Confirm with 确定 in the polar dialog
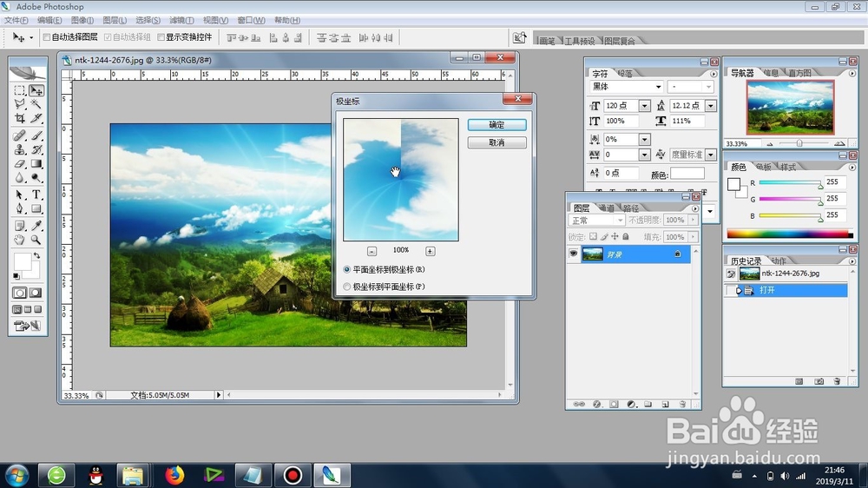This screenshot has height=488, width=868. 496,125
